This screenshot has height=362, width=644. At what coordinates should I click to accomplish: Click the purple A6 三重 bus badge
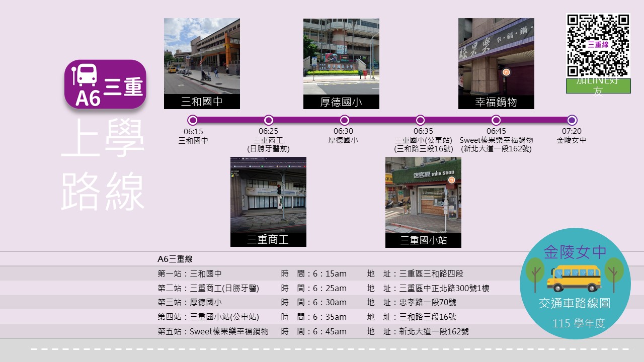click(x=105, y=84)
